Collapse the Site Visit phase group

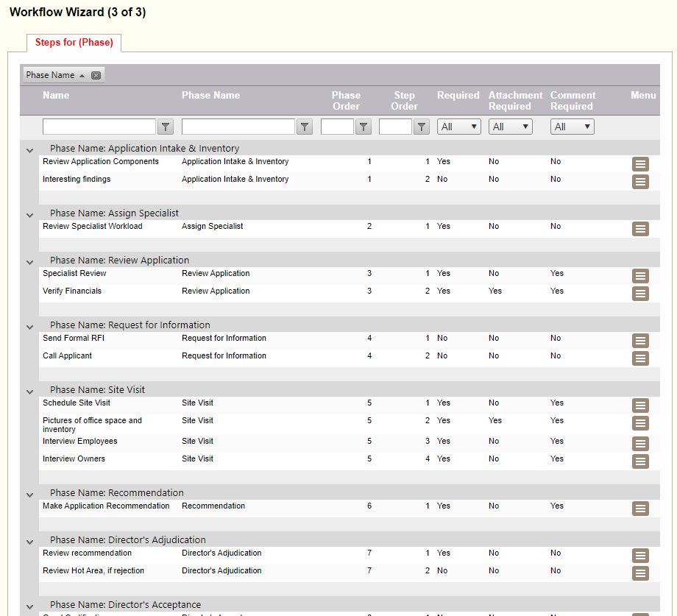point(30,392)
